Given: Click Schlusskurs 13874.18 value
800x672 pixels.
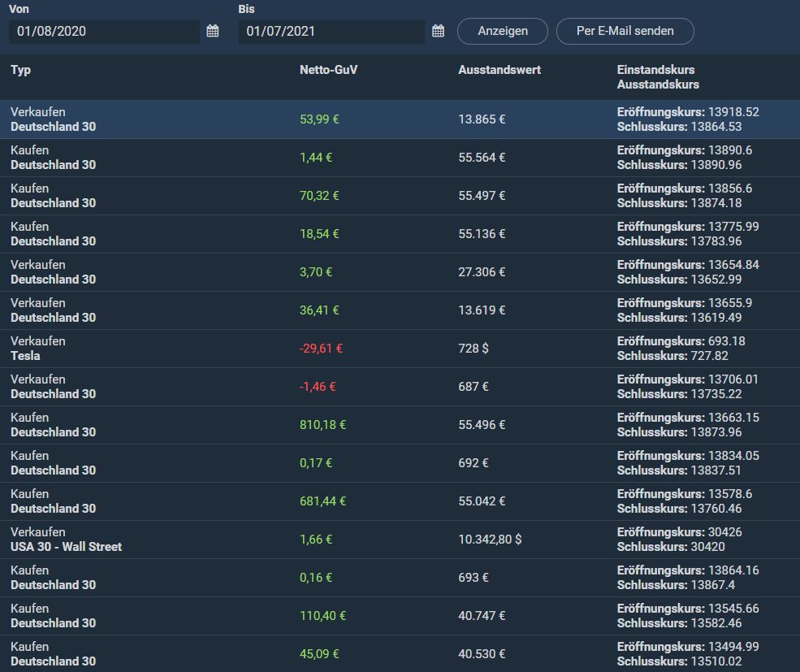Looking at the screenshot, I should 716,203.
